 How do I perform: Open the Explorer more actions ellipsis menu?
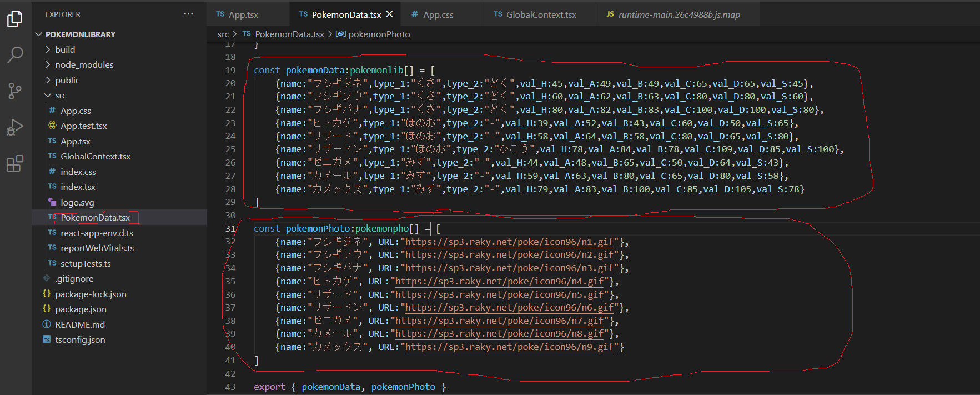click(188, 14)
